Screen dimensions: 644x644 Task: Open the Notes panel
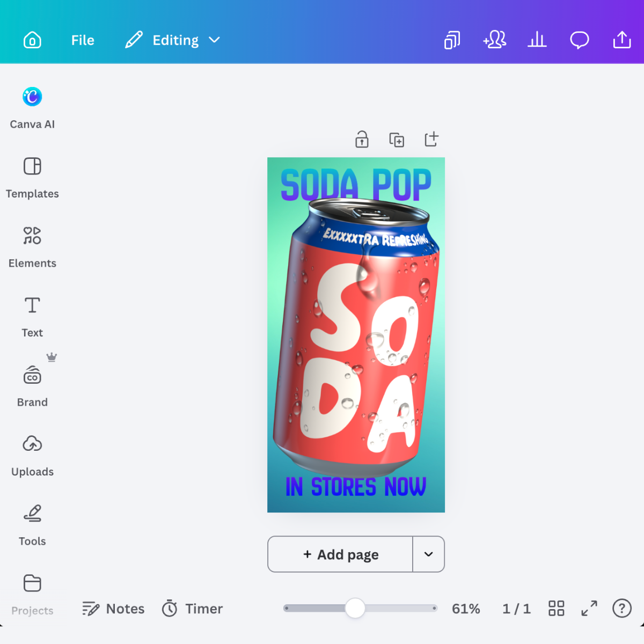click(113, 609)
